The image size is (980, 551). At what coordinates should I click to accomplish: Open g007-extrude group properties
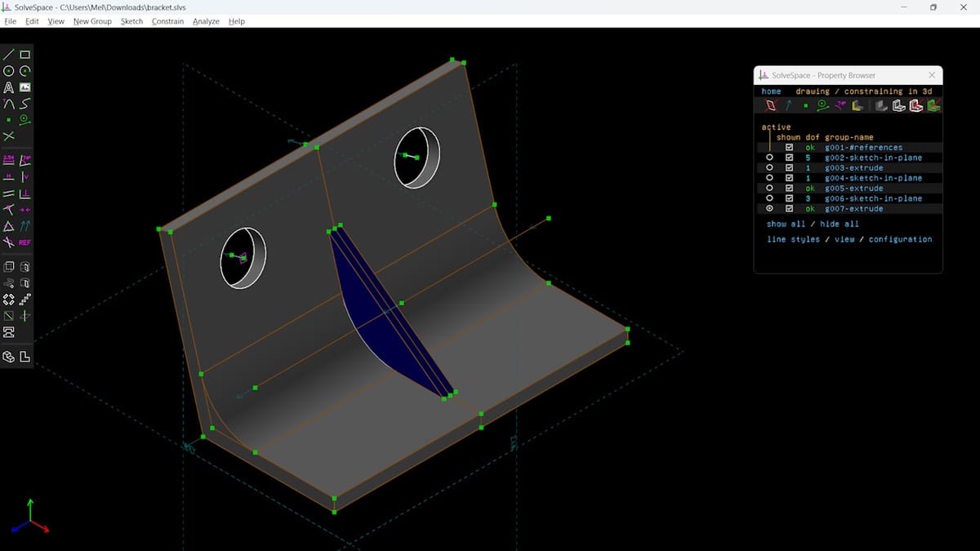[853, 209]
